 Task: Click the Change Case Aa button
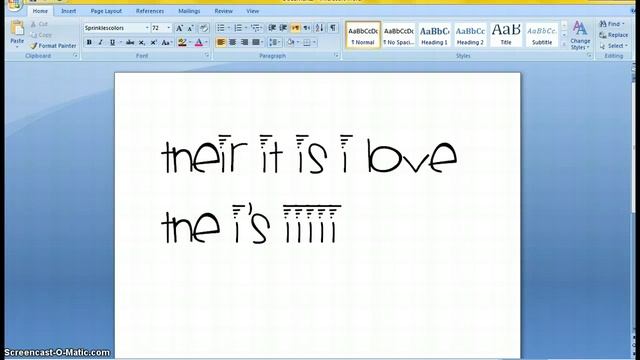tap(166, 42)
